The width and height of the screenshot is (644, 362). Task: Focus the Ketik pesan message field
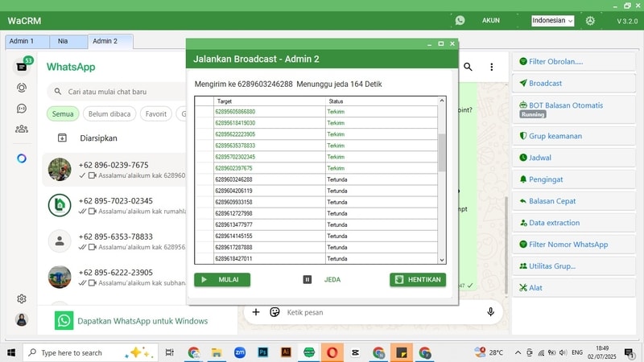click(382, 312)
